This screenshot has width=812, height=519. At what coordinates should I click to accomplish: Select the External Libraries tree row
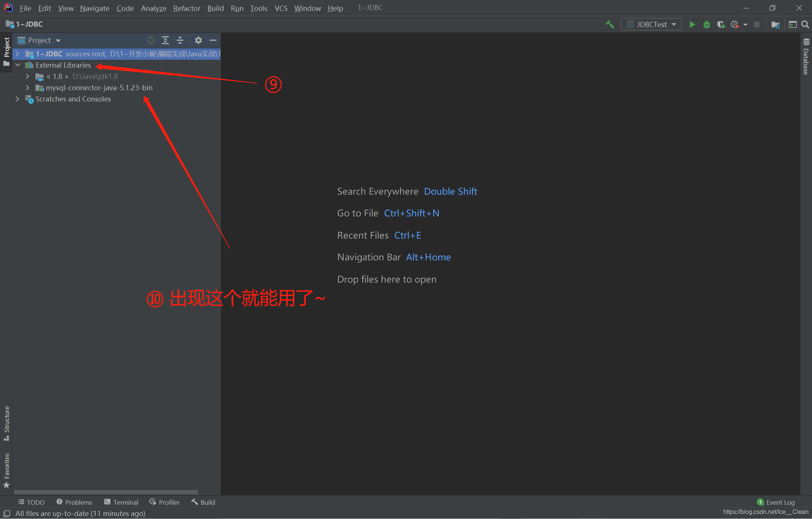117,65
